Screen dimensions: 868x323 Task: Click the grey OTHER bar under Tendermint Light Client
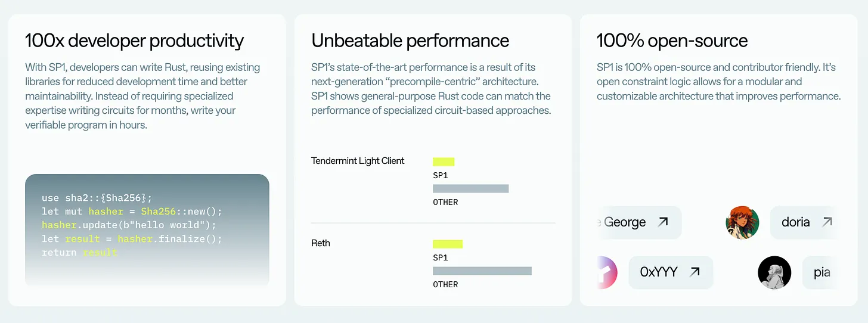click(470, 188)
